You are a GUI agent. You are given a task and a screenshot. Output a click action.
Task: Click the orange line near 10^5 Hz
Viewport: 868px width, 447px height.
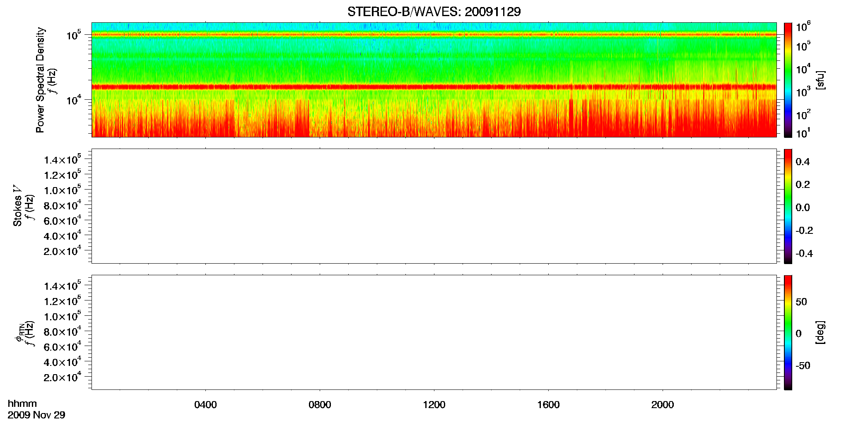(434, 35)
